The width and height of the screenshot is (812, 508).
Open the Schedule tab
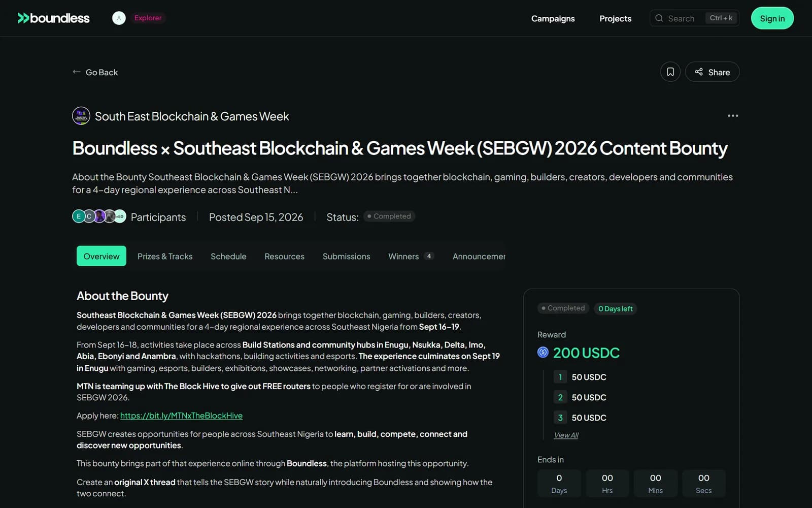click(228, 257)
